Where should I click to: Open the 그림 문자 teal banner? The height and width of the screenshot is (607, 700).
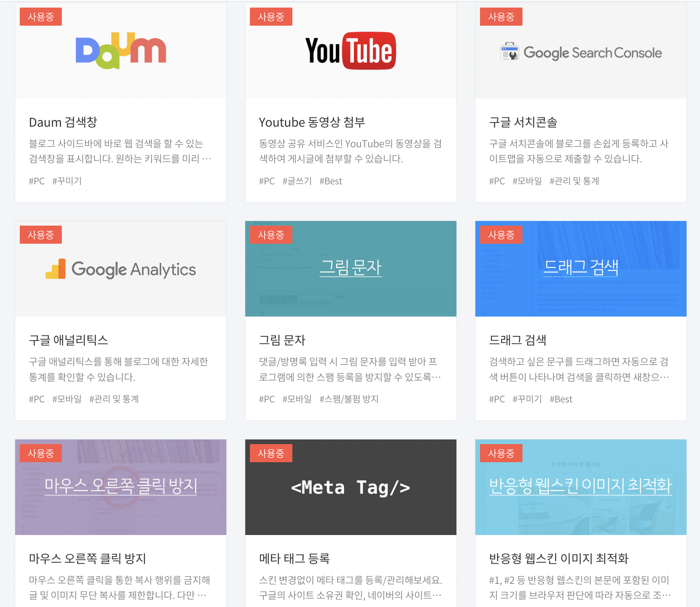point(351,269)
